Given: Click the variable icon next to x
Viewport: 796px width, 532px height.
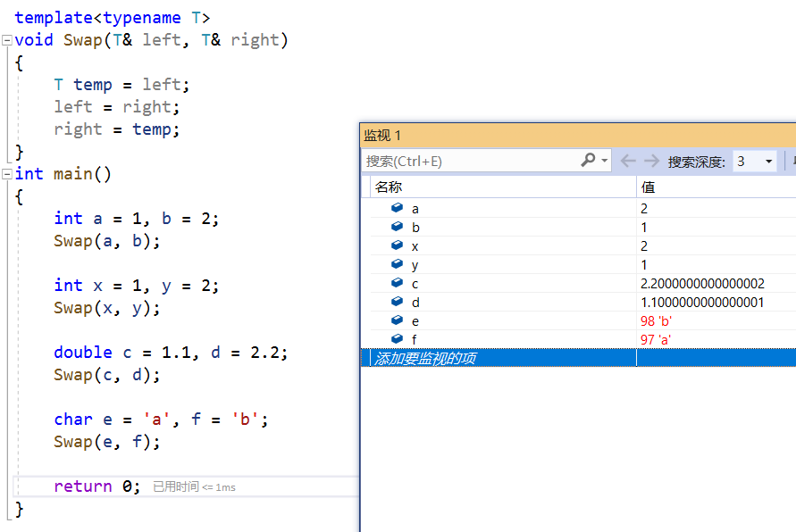Looking at the screenshot, I should pyautogui.click(x=397, y=245).
